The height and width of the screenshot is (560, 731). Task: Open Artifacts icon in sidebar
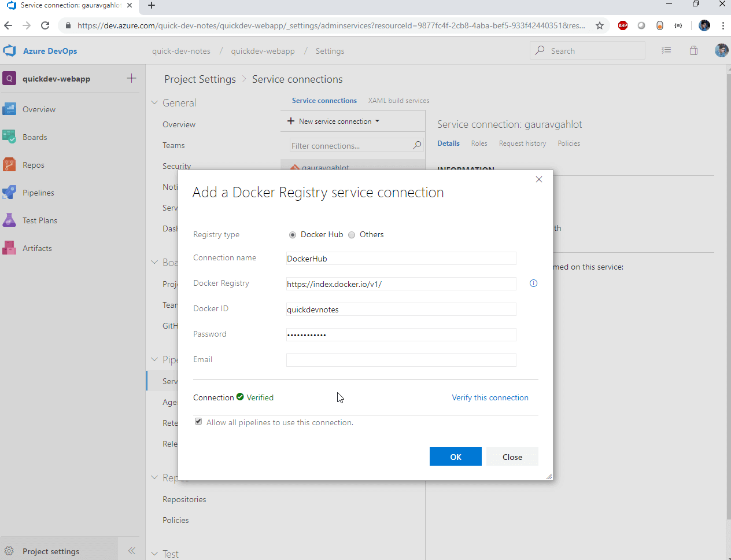pyautogui.click(x=9, y=248)
